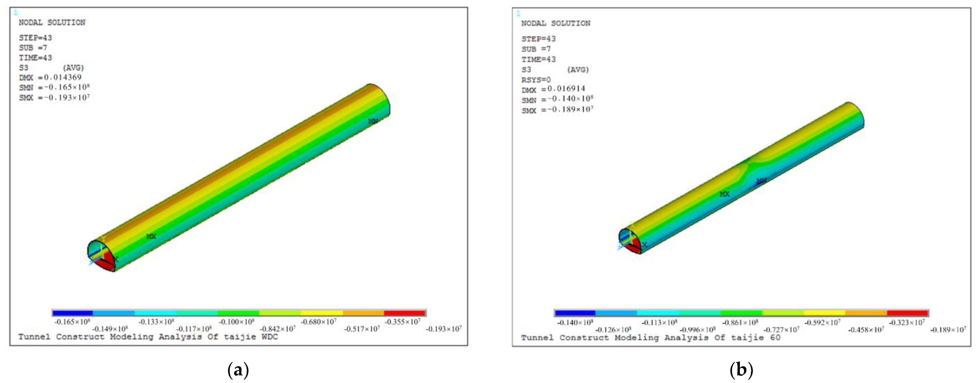980x383 pixels.
Task: Click the -0.842×10⁷ legend label in plot (a)
Action: (x=278, y=329)
